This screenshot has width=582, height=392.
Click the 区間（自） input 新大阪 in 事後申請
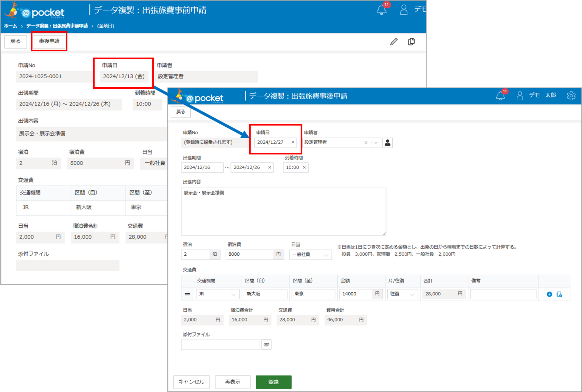click(x=265, y=294)
